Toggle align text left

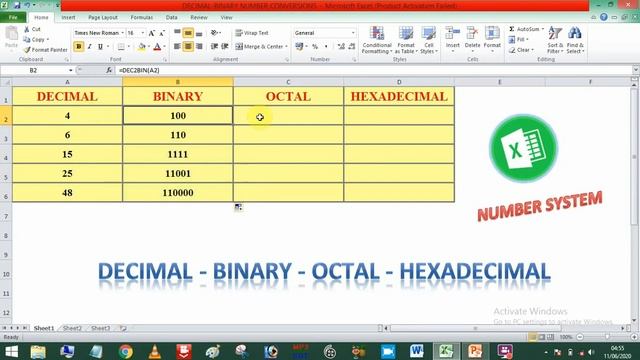(x=177, y=47)
